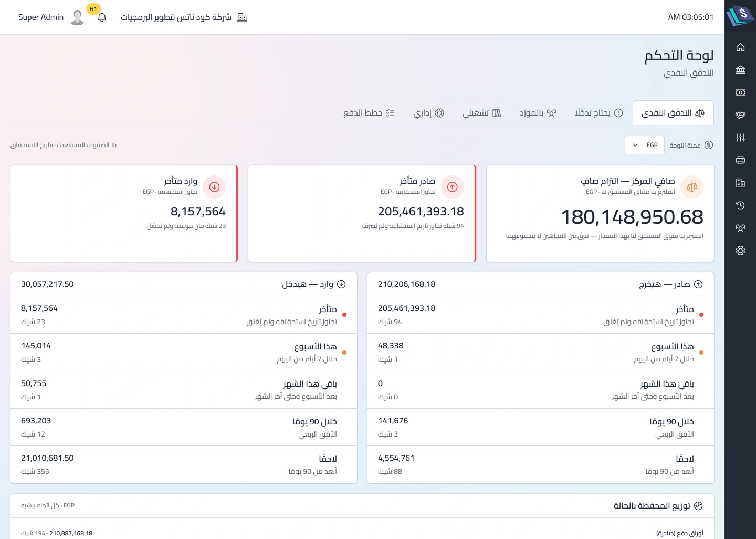Click the red up-arrow icon on صادر متأخر card
Image resolution: width=756 pixels, height=539 pixels.
453,186
